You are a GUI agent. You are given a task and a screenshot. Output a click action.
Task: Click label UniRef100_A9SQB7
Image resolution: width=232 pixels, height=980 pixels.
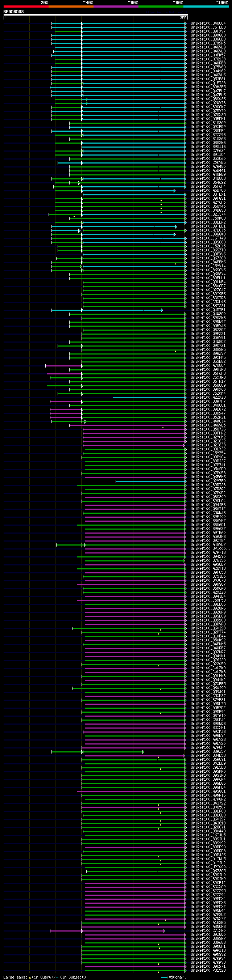pos(208,565)
